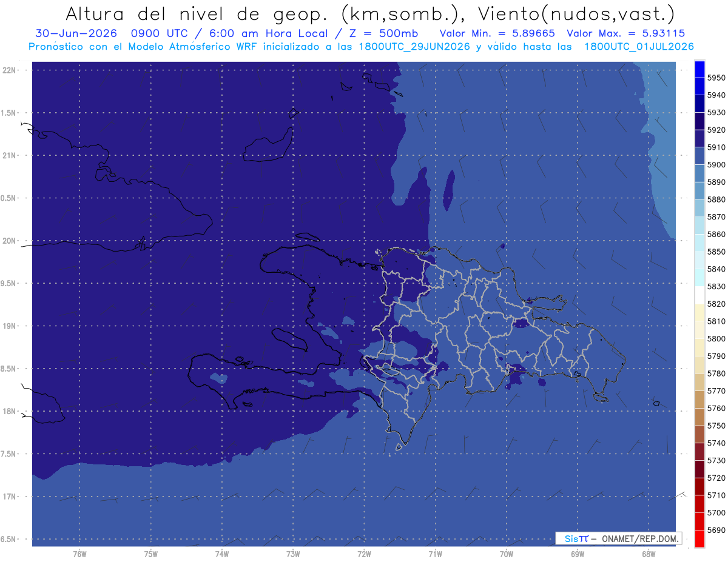
Task: Click the 71W longitude axis label
Action: [436, 554]
